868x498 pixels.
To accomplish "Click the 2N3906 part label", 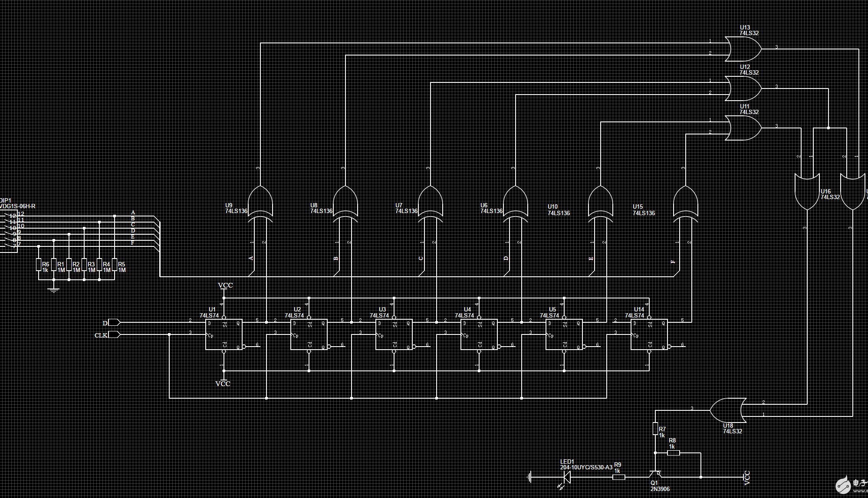I will (660, 489).
